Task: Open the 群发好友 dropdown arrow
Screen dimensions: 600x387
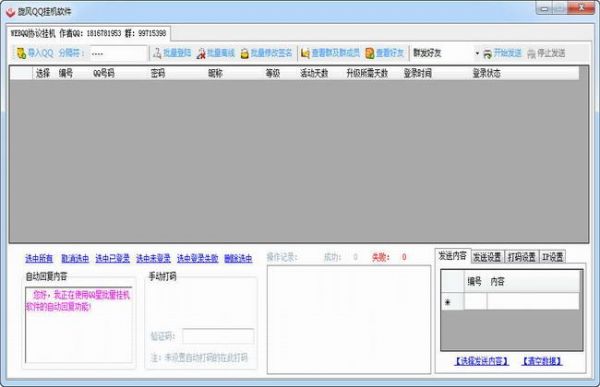Action: [477, 53]
